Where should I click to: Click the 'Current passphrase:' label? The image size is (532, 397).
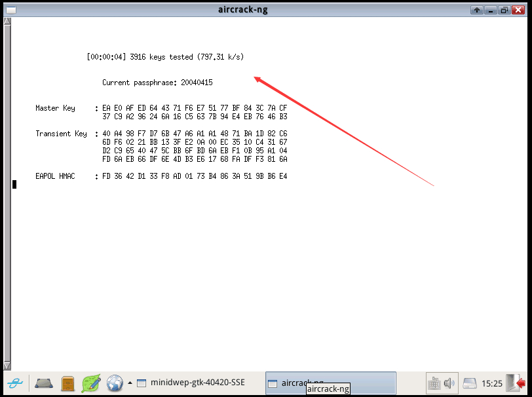point(140,83)
